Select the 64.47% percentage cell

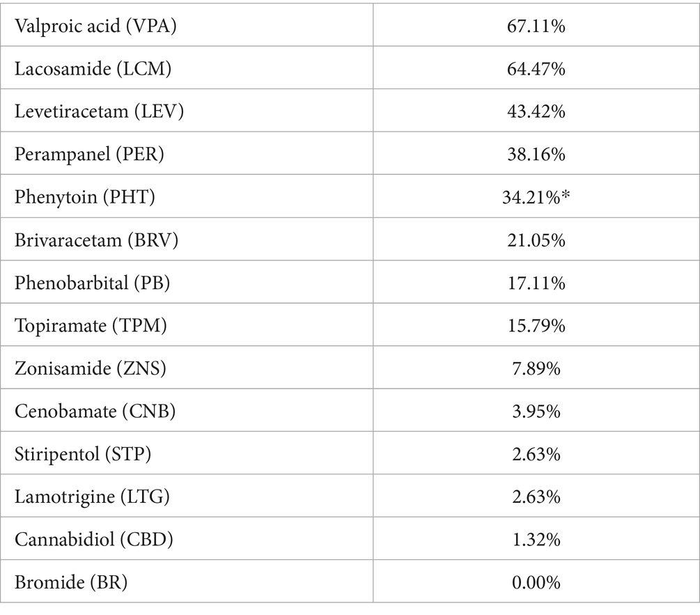tap(536, 69)
